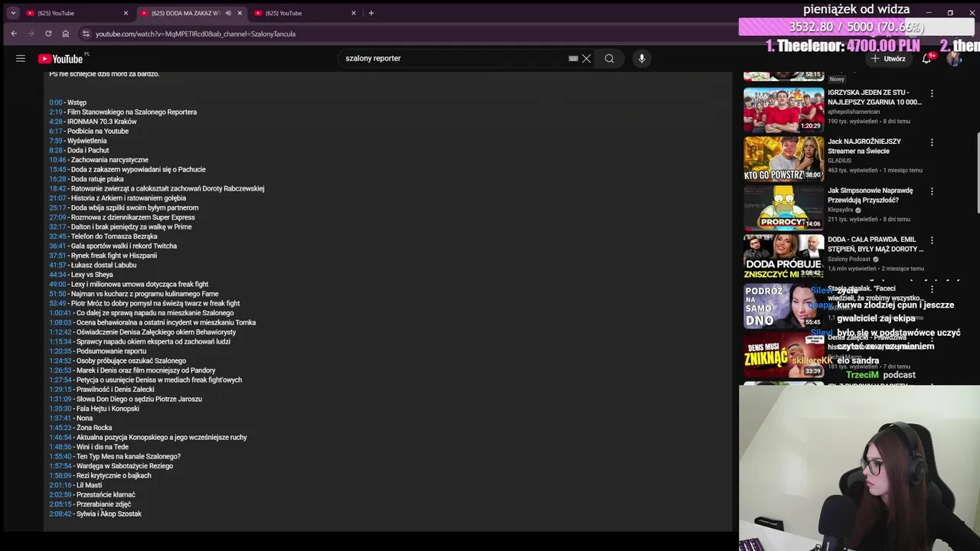Go to YouTube home via logo
980x551 pixels.
[60, 59]
